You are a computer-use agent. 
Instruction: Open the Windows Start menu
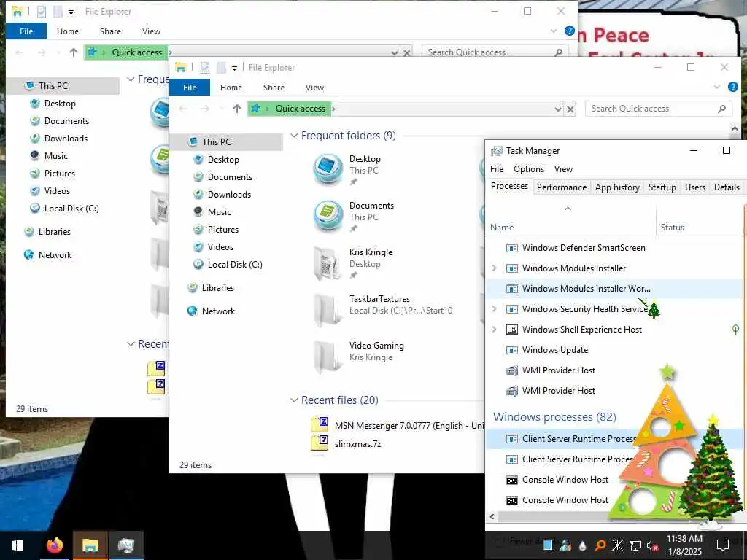pyautogui.click(x=18, y=545)
